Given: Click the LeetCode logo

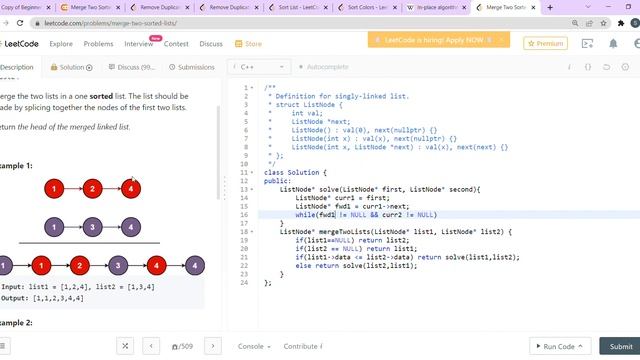Looking at the screenshot, I should (19, 44).
